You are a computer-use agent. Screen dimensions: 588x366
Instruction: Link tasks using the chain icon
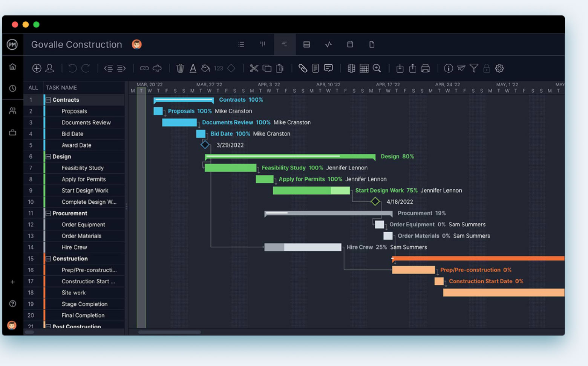(144, 68)
